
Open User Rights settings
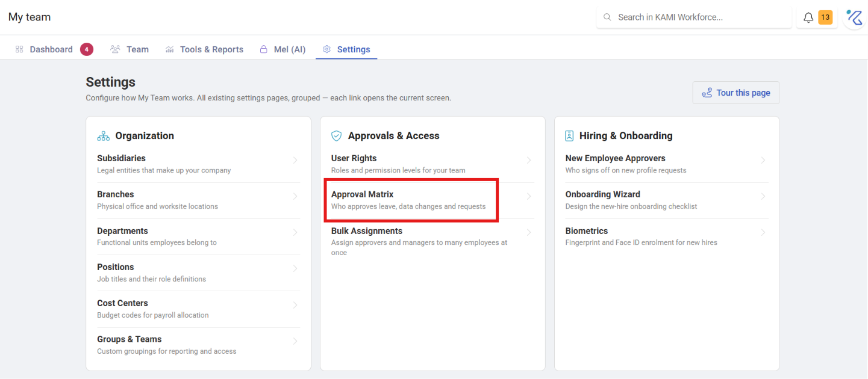pyautogui.click(x=432, y=164)
